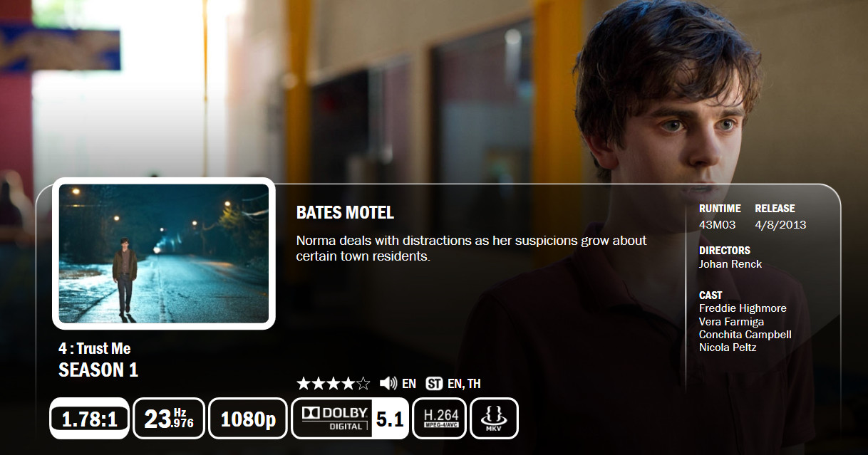Image resolution: width=868 pixels, height=455 pixels.
Task: Click the 1.78:1 aspect ratio badge
Action: point(89,419)
